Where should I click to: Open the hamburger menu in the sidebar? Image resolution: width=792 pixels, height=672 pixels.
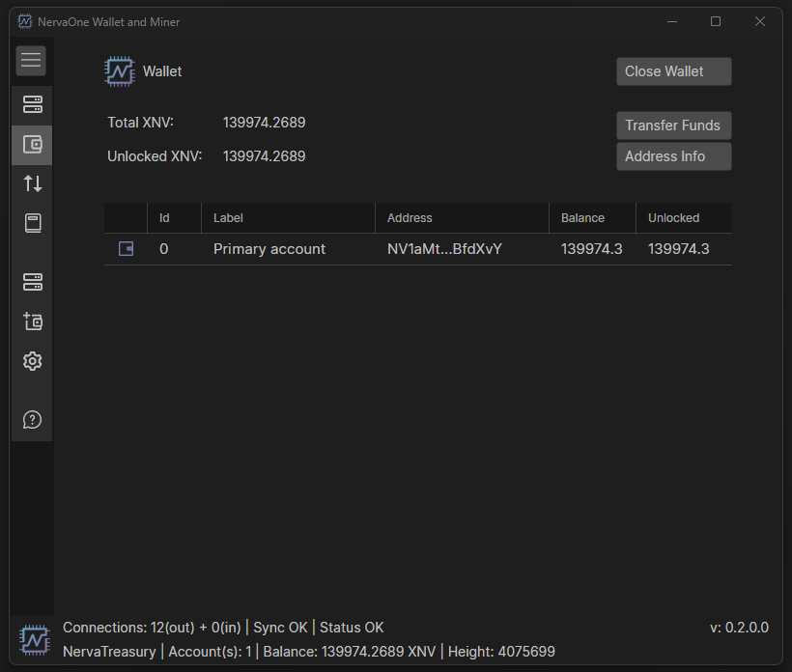(31, 61)
